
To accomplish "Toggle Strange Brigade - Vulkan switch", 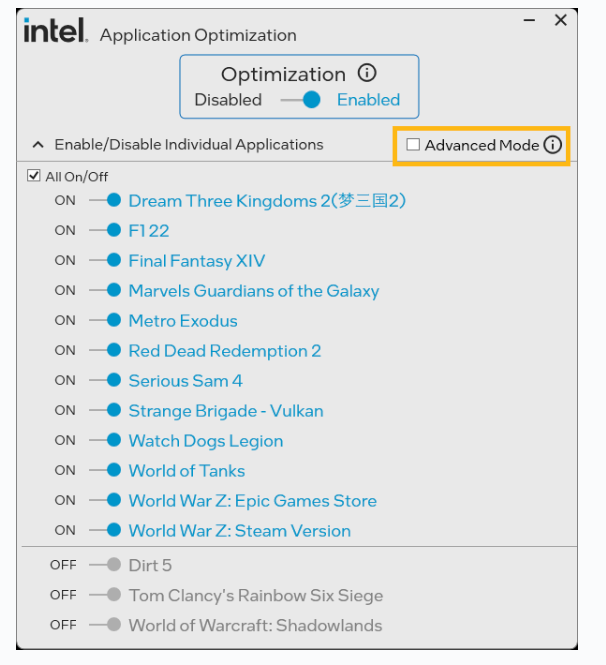I will coord(105,410).
